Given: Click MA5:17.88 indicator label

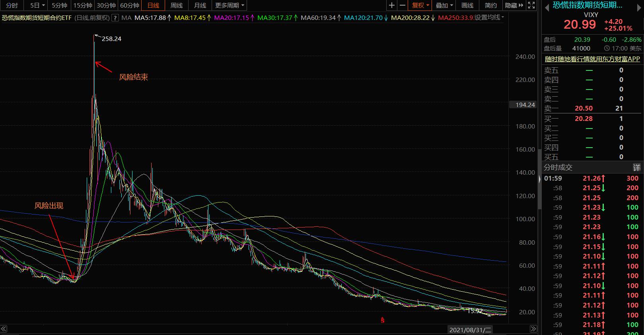Looking at the screenshot, I should (153, 18).
